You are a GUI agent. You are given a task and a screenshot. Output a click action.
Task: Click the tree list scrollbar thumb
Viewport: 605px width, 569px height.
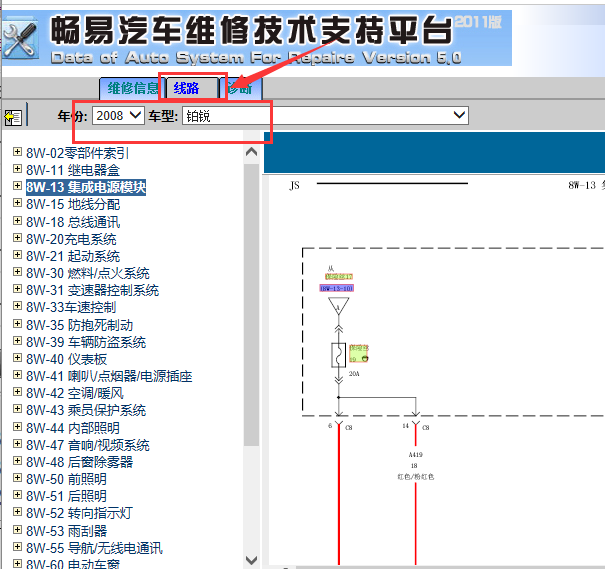[x=252, y=305]
